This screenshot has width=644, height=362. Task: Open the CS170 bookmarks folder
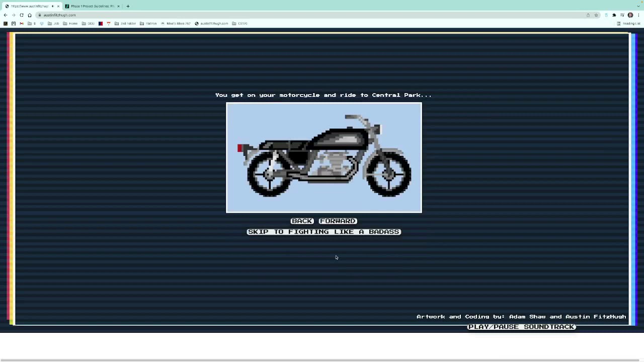pos(239,24)
